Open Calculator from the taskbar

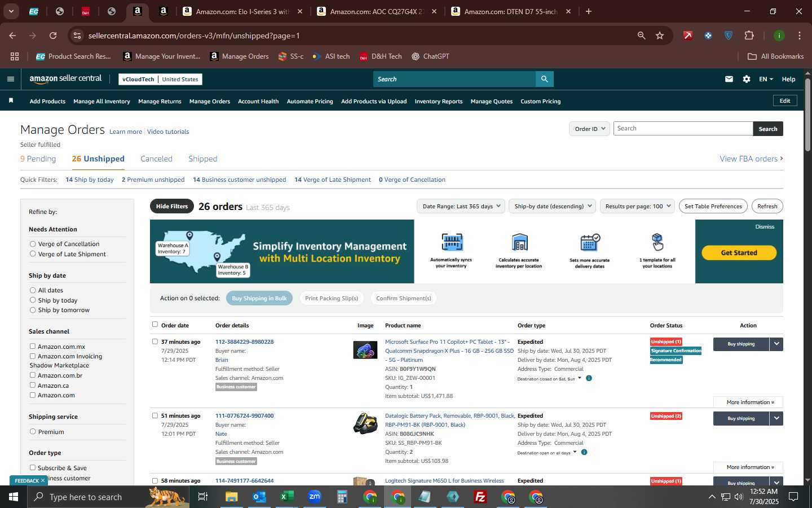click(342, 497)
